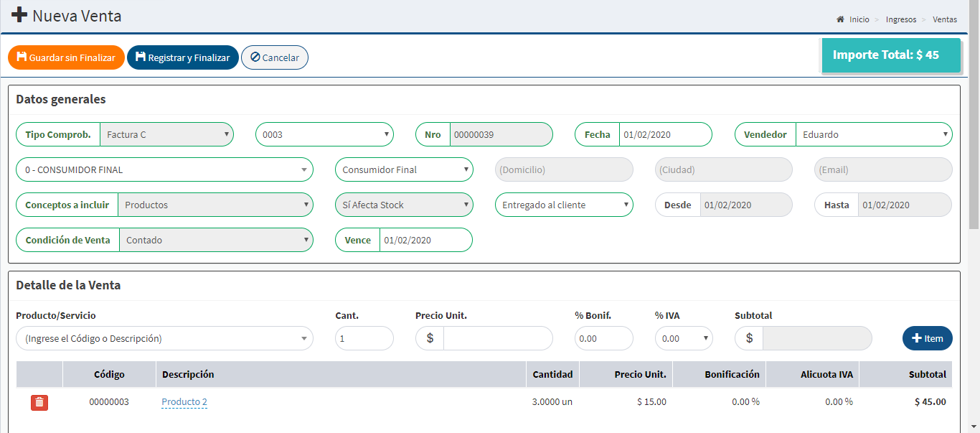Click Guardar sin Finalizar button
The height and width of the screenshot is (433, 980).
point(66,57)
